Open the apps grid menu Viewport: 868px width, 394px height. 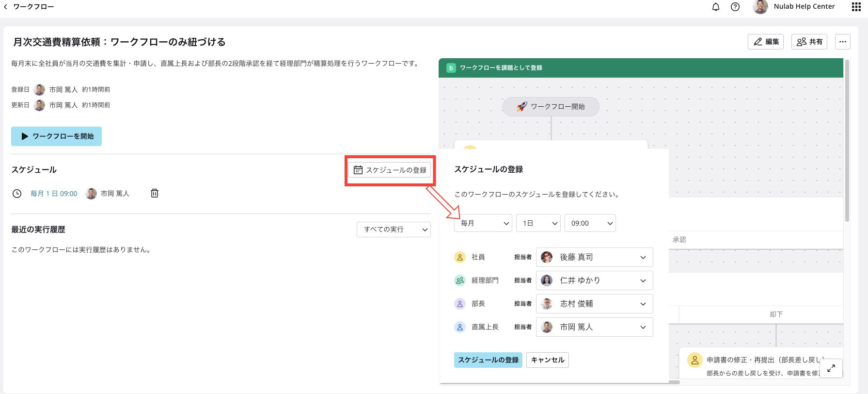point(856,7)
